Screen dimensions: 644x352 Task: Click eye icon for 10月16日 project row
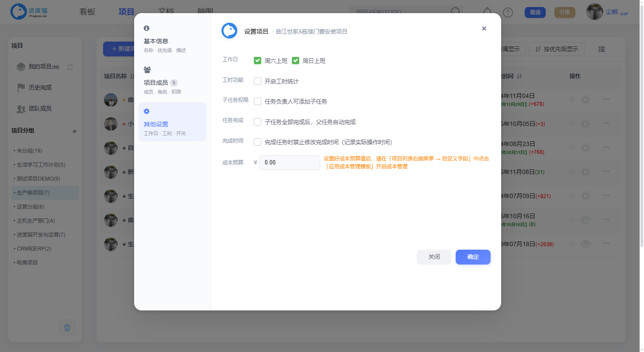coord(585,220)
